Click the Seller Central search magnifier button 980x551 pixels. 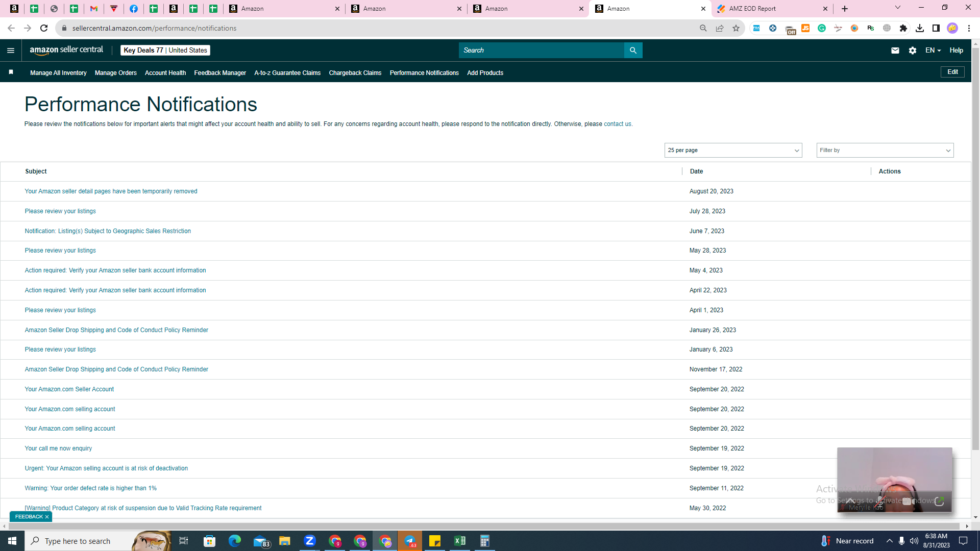pos(633,51)
